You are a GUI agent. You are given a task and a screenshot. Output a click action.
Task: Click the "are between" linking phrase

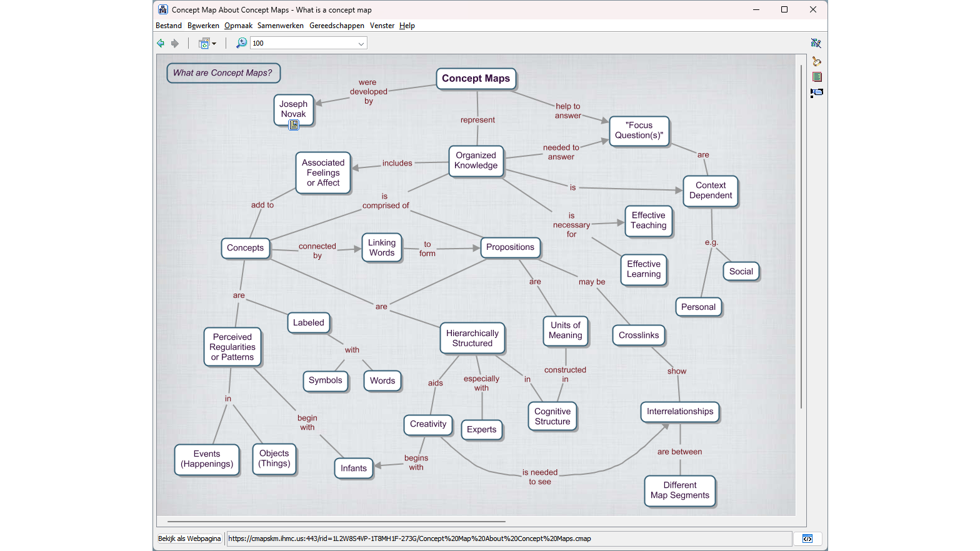[x=679, y=452]
